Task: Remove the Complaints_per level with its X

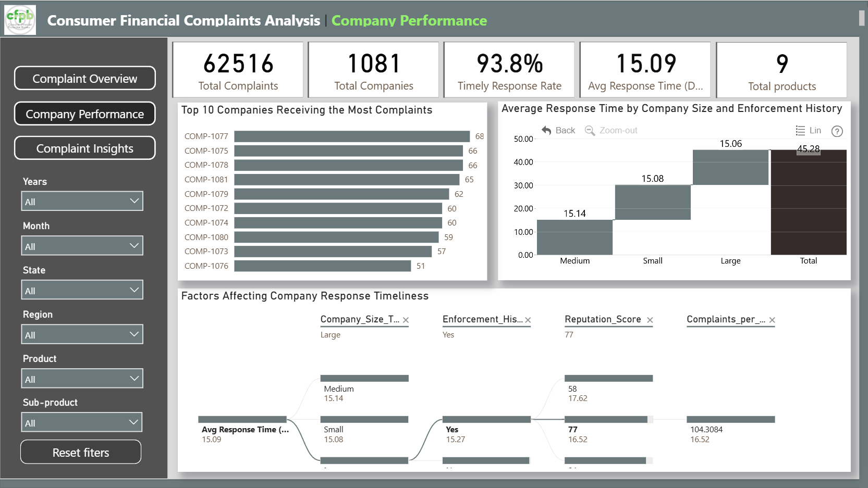Action: pos(772,320)
